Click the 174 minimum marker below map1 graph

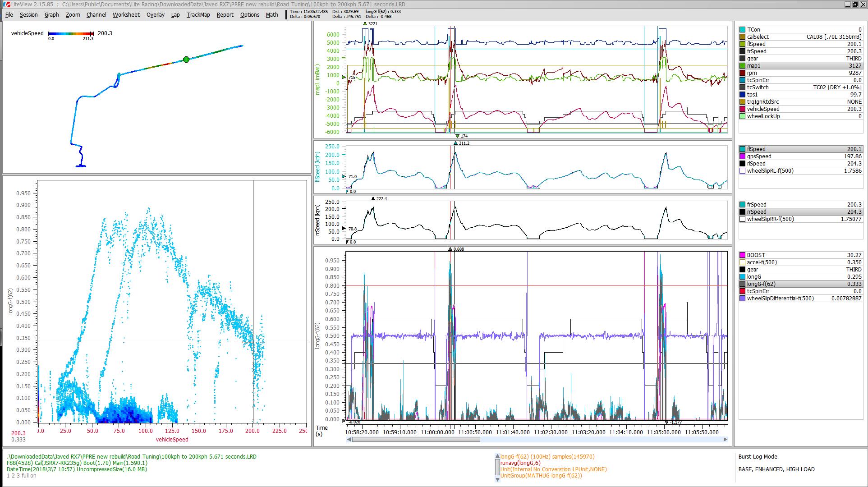point(457,136)
